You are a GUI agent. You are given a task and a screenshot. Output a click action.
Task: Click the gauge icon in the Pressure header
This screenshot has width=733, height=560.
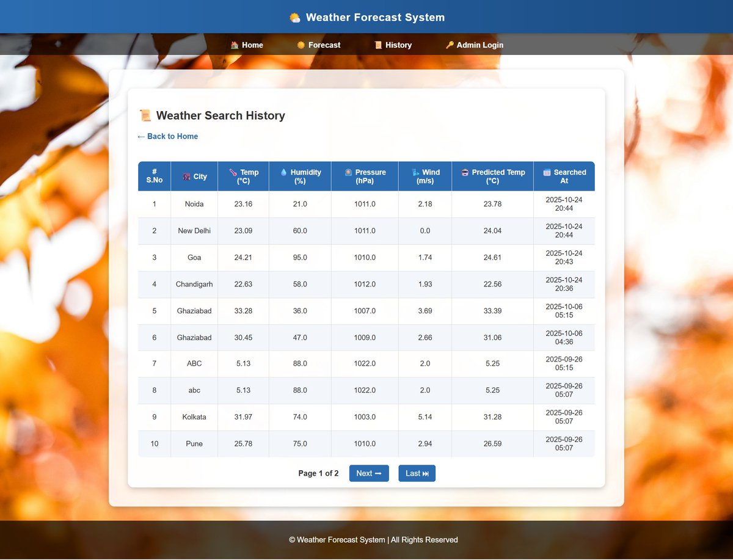[x=348, y=172]
